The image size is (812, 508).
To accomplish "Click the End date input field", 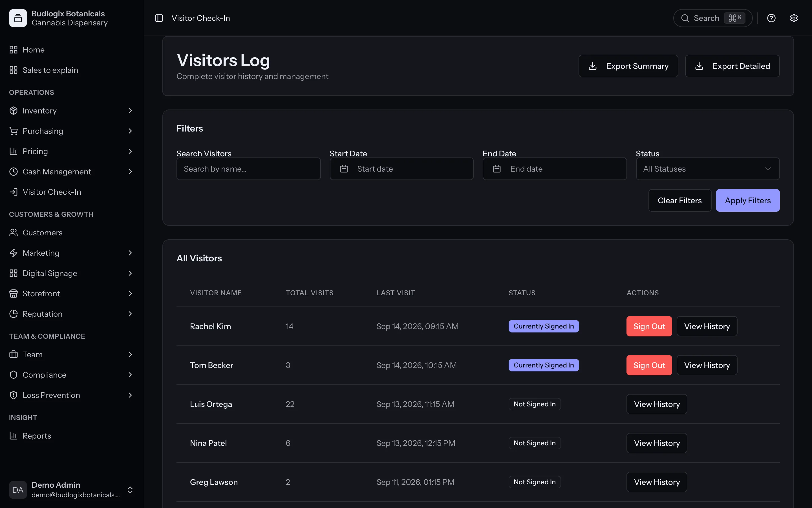I will click(554, 169).
